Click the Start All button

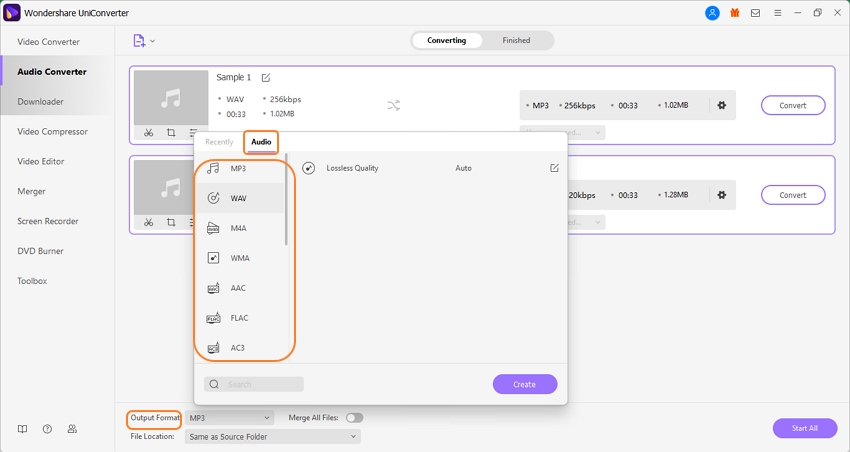(804, 428)
